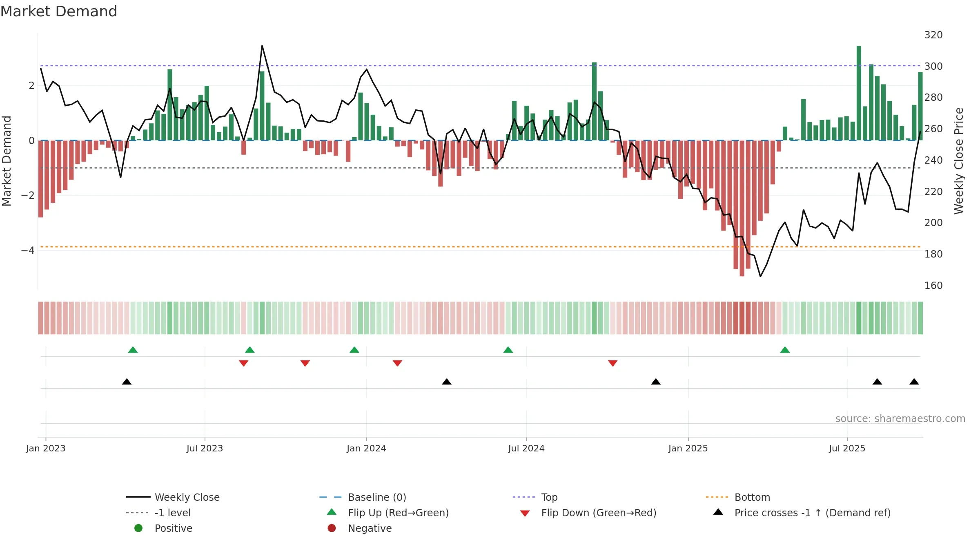Click the source: sharemaestro.com text
980x551 pixels.
[x=900, y=419]
